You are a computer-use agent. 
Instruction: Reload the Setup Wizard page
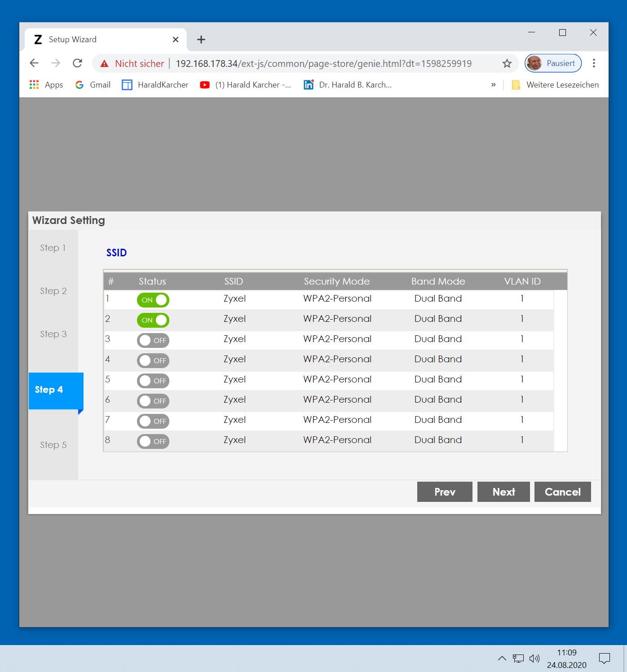point(77,63)
